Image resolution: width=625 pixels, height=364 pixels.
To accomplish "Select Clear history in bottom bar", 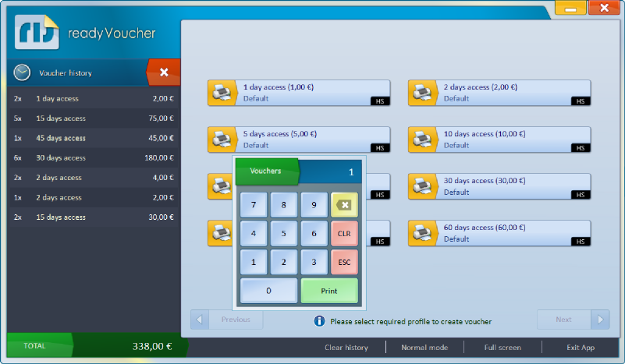I will [346, 348].
